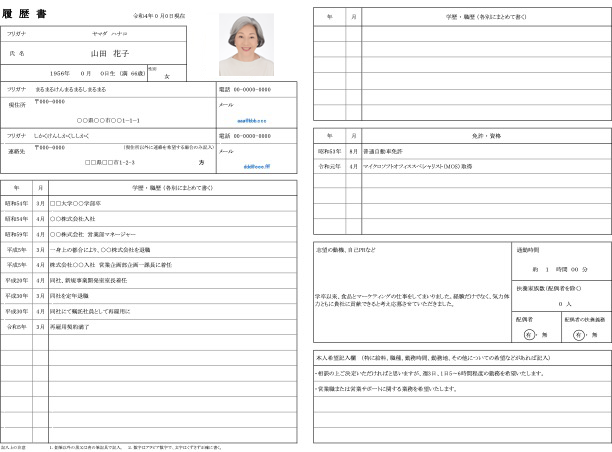Viewport: 612px width, 452px height.
Task: Select the circled 有 under 配偶者の扶養義務
Action: [x=579, y=336]
